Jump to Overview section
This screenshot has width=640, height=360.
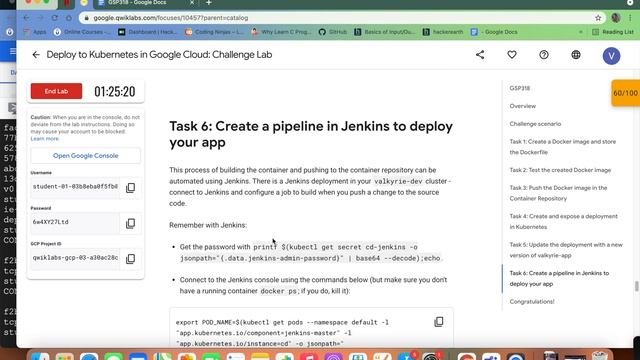tap(522, 106)
